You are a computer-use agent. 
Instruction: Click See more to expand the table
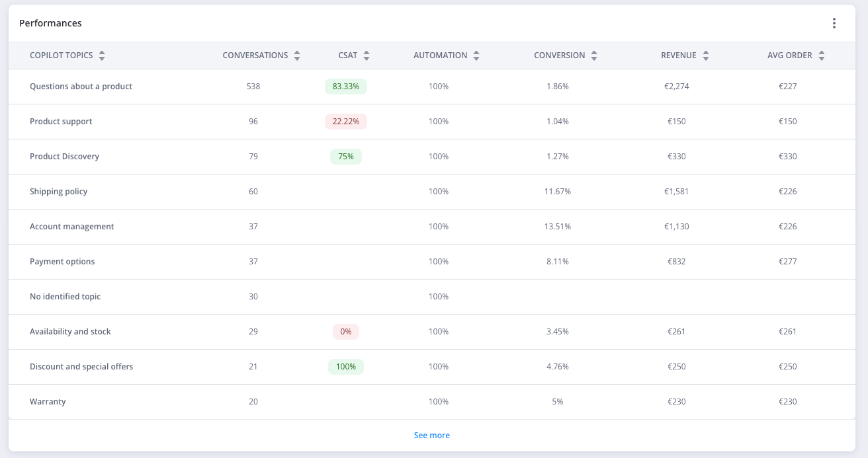pyautogui.click(x=431, y=436)
